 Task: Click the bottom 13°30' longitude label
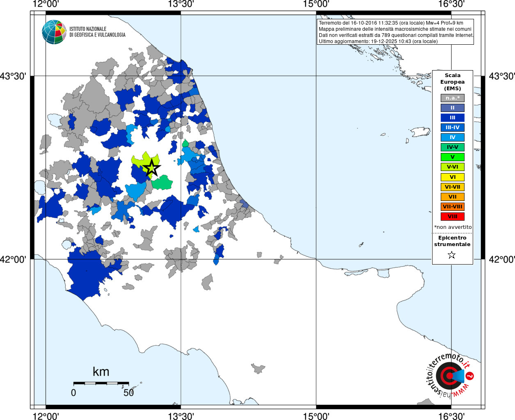[181, 416]
